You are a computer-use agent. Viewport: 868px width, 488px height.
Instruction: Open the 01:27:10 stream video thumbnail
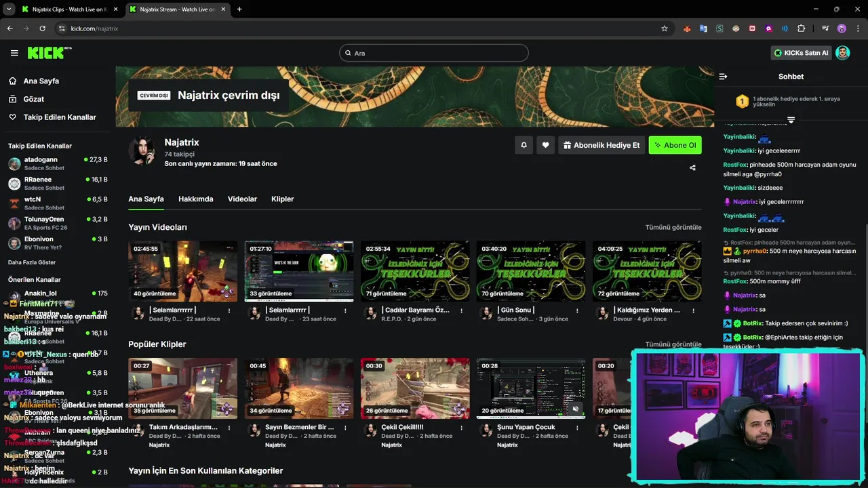pos(299,271)
